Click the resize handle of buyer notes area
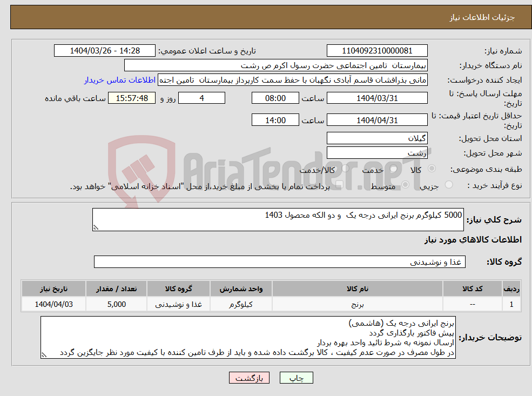Image resolution: width=532 pixels, height=396 pixels. (x=44, y=355)
